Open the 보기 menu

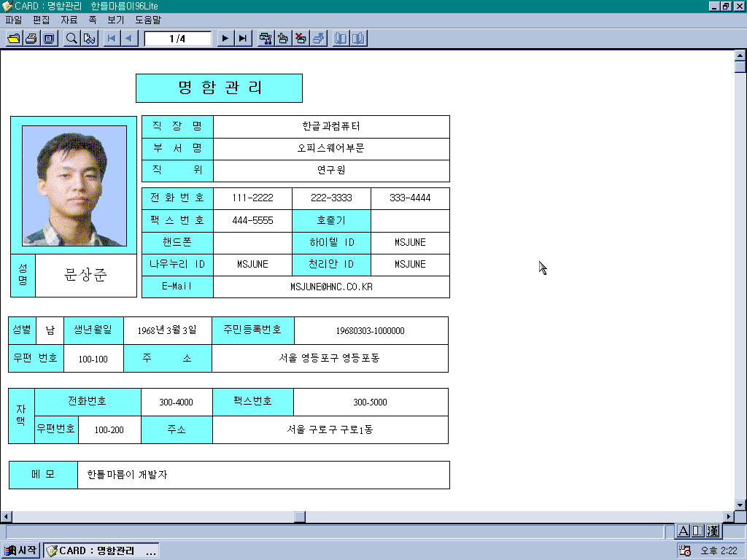tap(116, 20)
